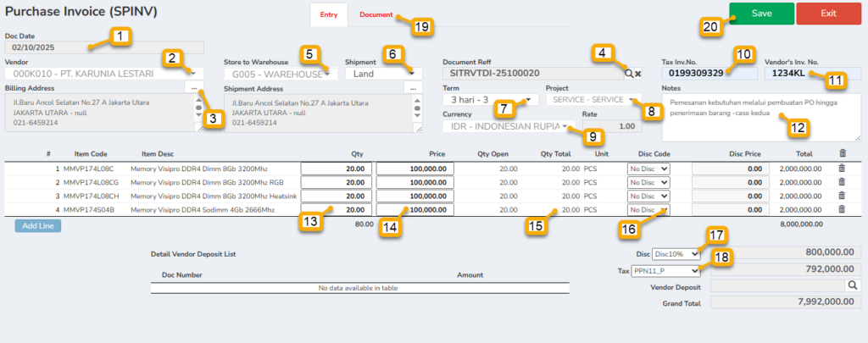Clear the Document Reff with the X icon

637,74
